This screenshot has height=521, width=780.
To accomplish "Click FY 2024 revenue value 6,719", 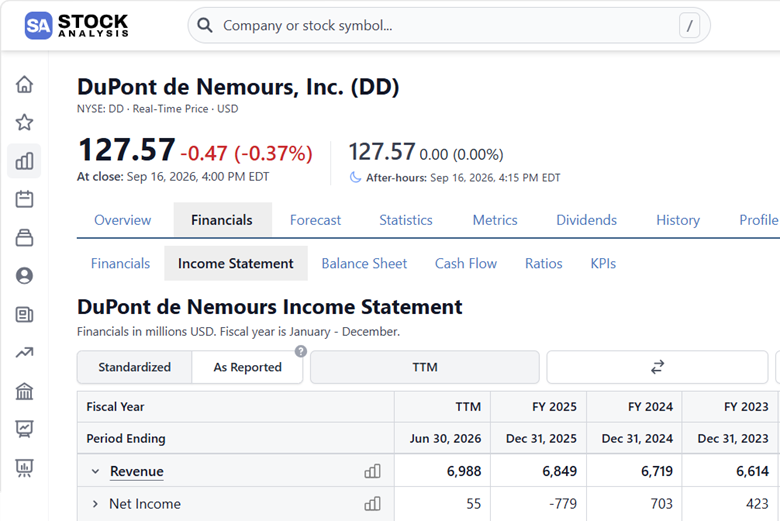I will (x=657, y=471).
